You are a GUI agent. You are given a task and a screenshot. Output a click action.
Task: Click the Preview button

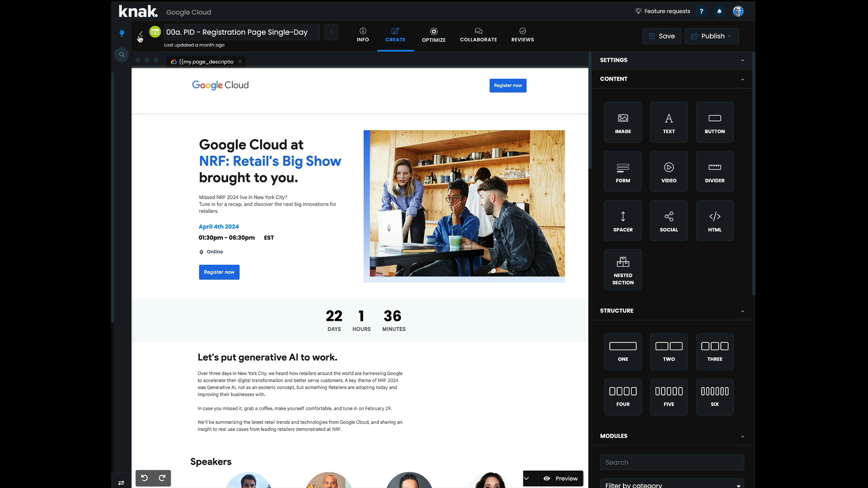(561, 478)
